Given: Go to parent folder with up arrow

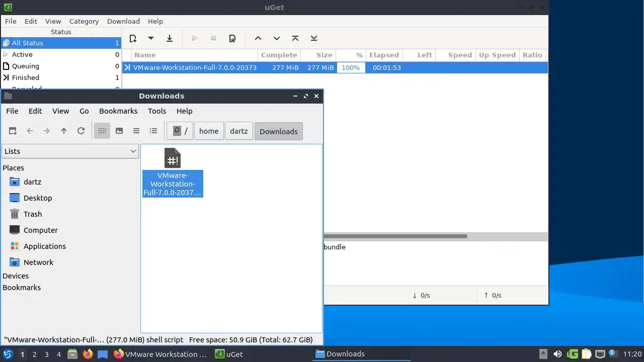Looking at the screenshot, I should tap(64, 131).
